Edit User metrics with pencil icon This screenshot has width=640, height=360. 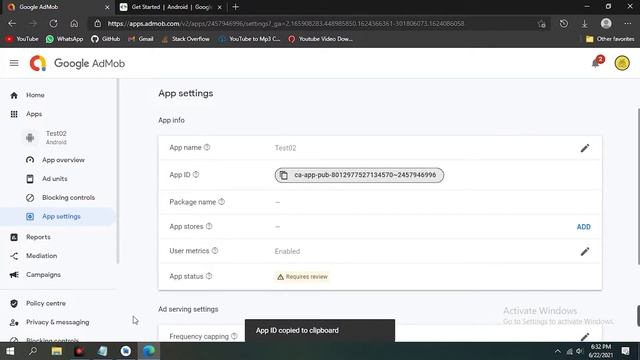pyautogui.click(x=585, y=251)
